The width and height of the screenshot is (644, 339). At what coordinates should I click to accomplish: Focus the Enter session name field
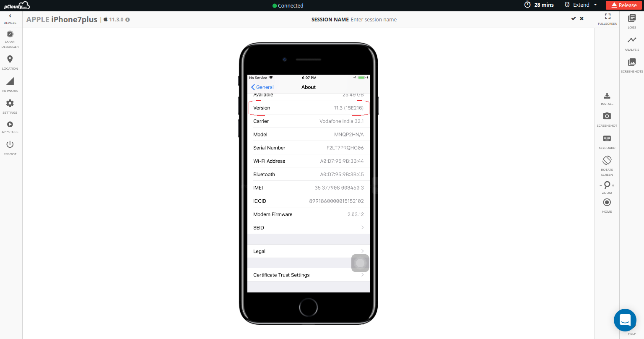point(374,20)
